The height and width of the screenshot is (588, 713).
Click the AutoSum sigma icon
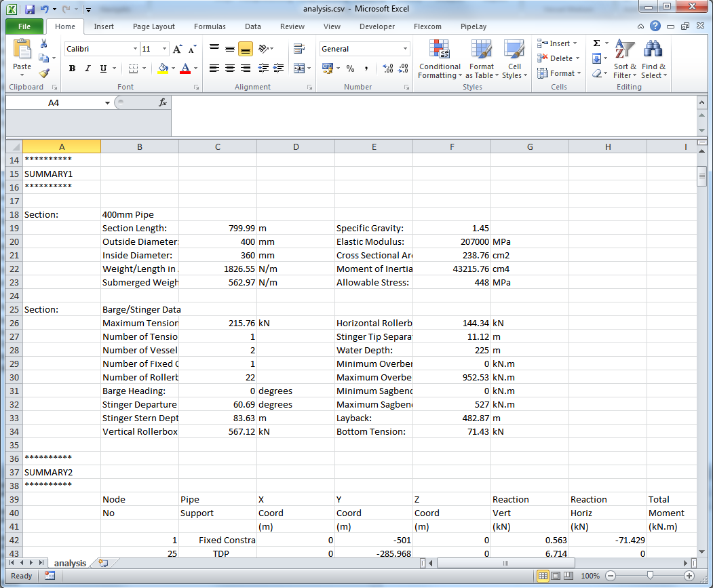pos(596,43)
